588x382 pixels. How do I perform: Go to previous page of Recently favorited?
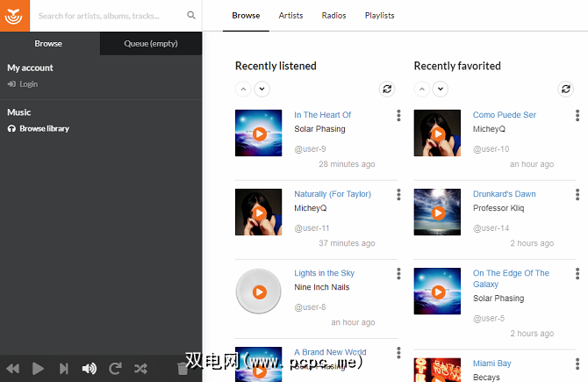coord(422,90)
